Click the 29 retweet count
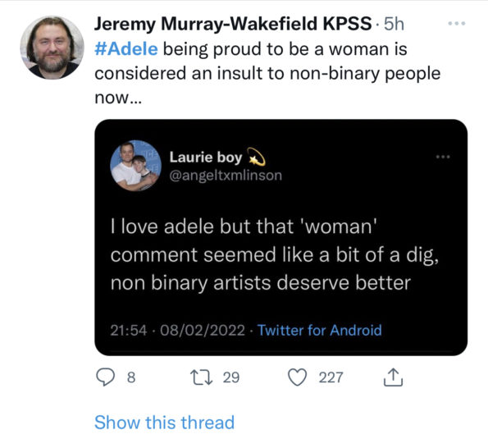The width and height of the screenshot is (488, 448). pos(231,377)
